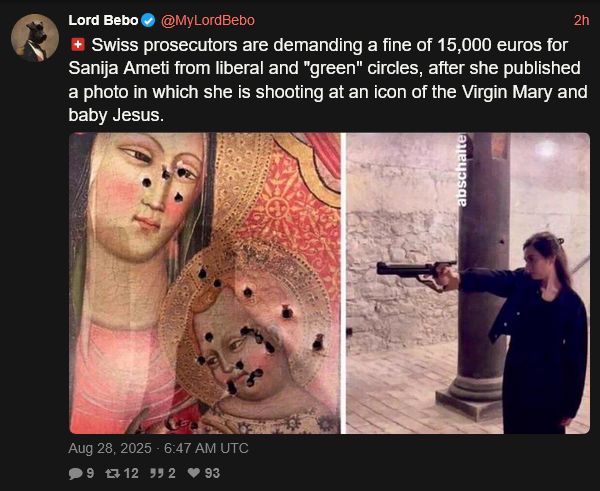Click the reply speech bubble icon

(x=75, y=473)
